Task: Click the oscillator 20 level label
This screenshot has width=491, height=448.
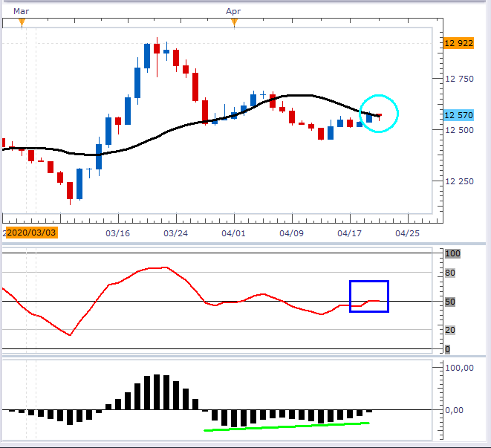Action: point(450,330)
